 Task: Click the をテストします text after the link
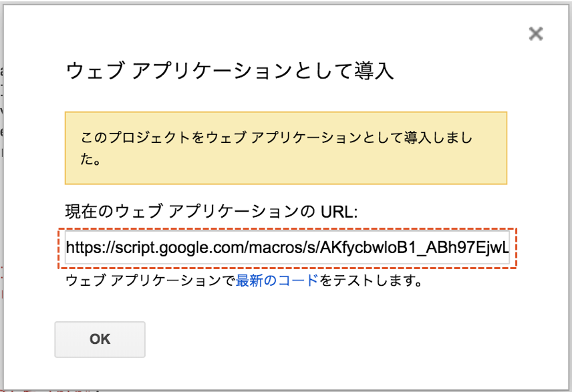[x=372, y=281]
